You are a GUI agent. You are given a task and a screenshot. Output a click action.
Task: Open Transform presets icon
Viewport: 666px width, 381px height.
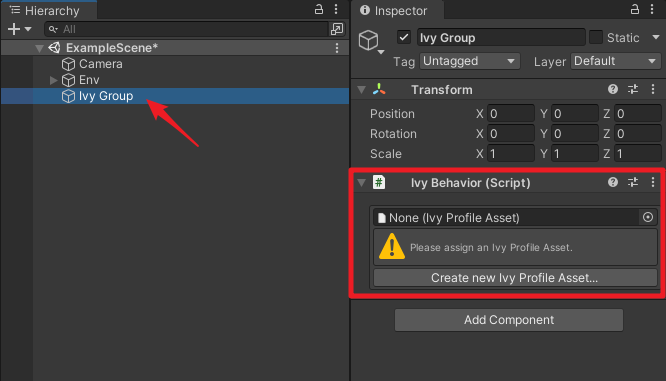click(633, 89)
